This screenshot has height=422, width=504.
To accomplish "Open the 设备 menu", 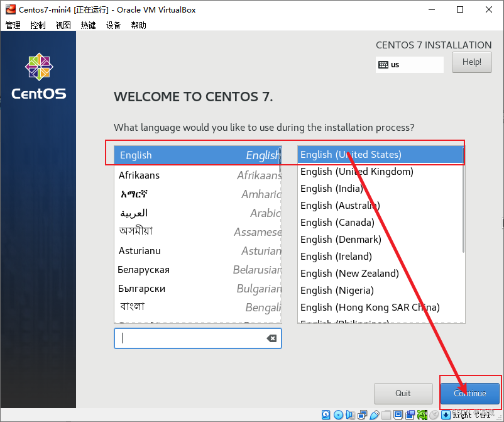I will point(114,25).
